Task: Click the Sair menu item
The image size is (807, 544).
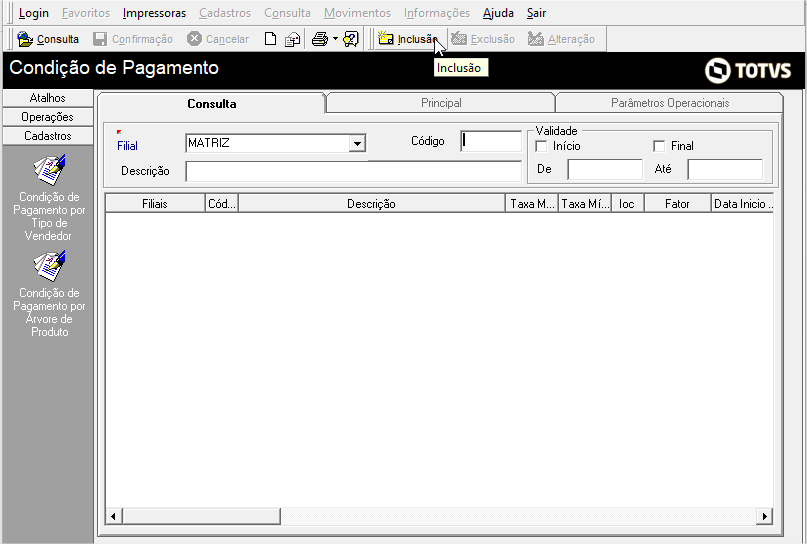Action: click(x=536, y=13)
